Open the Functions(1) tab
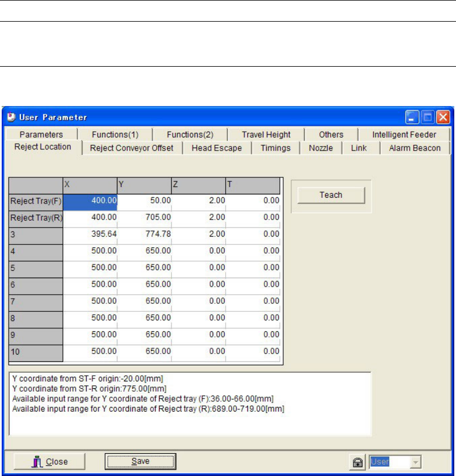This screenshot has width=456, height=476. (x=115, y=135)
